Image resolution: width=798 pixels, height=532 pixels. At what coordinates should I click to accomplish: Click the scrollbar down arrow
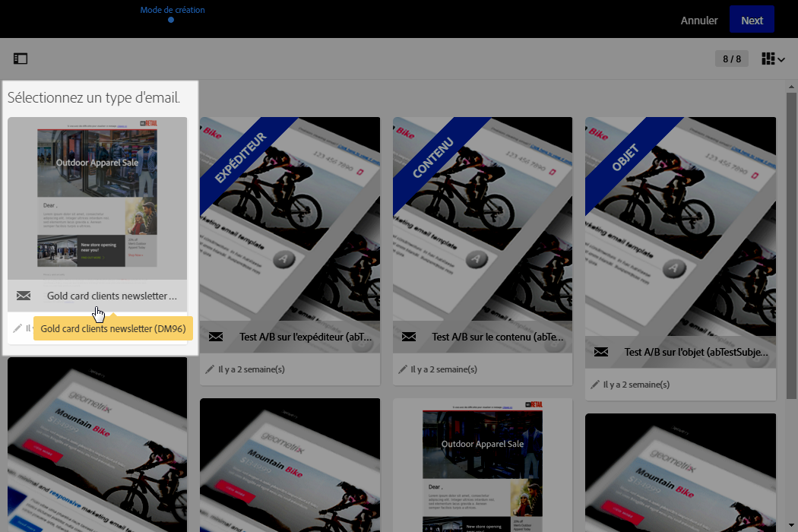pos(791,525)
